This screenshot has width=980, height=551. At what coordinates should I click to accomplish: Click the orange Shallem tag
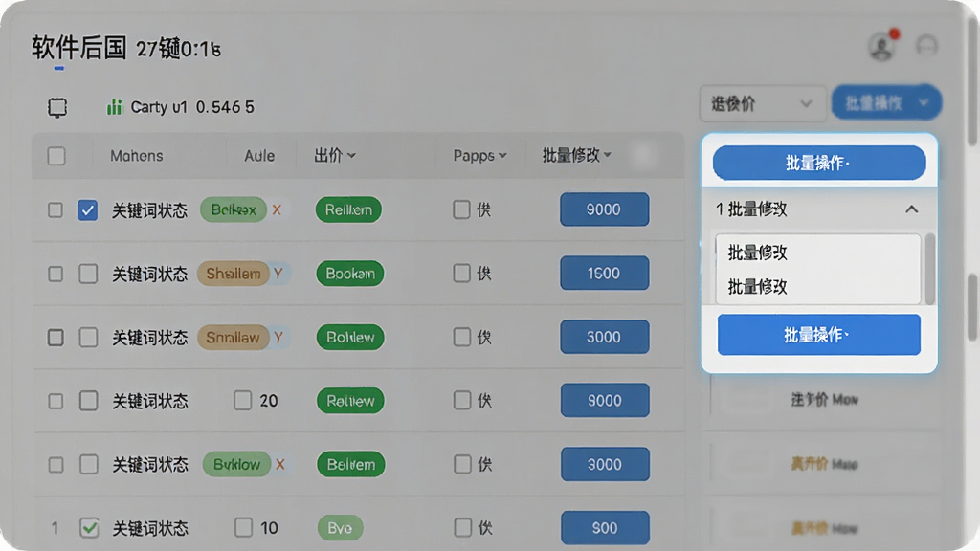coord(234,274)
